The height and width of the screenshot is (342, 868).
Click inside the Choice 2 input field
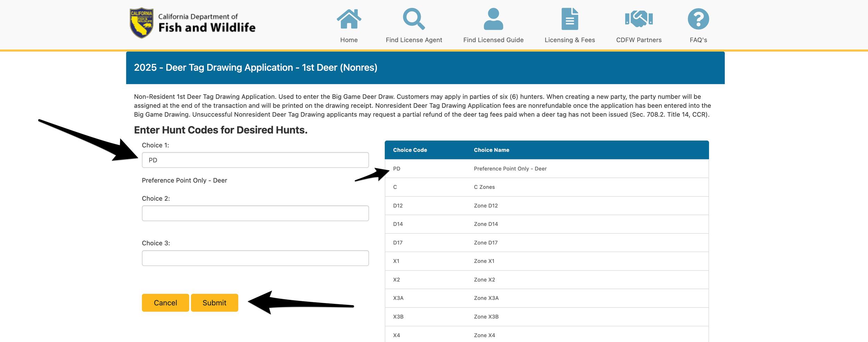(255, 213)
